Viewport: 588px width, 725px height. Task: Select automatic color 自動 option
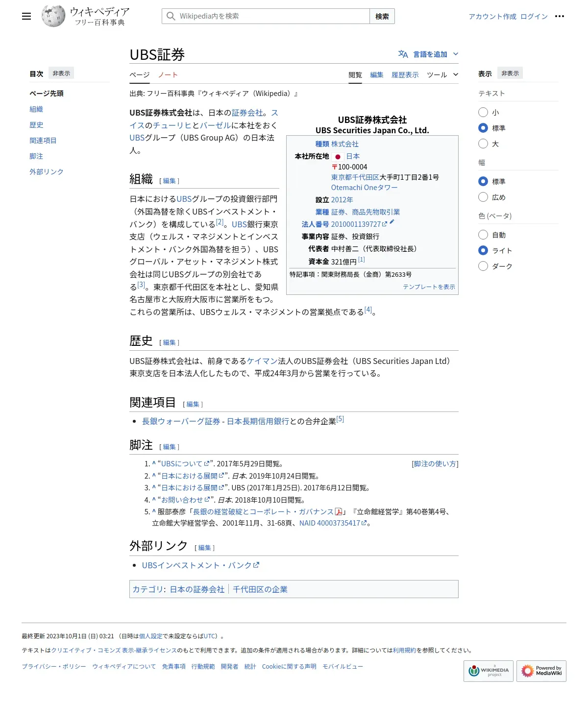[483, 235]
